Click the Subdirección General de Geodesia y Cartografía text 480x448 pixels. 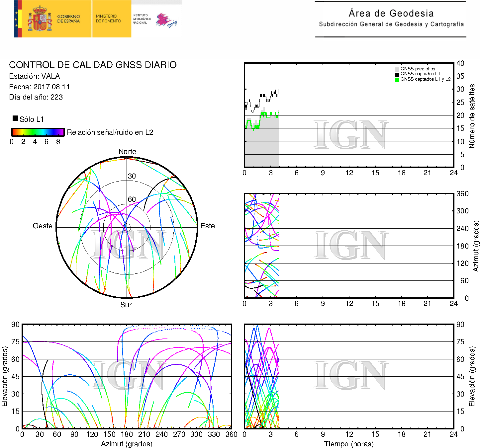tap(391, 24)
